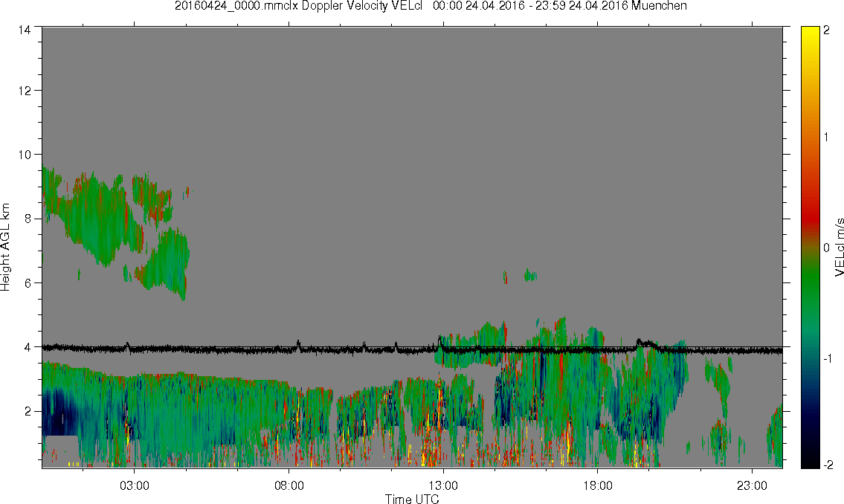Click the 18:00 time tick label
The width and height of the screenshot is (844, 504).
598,485
